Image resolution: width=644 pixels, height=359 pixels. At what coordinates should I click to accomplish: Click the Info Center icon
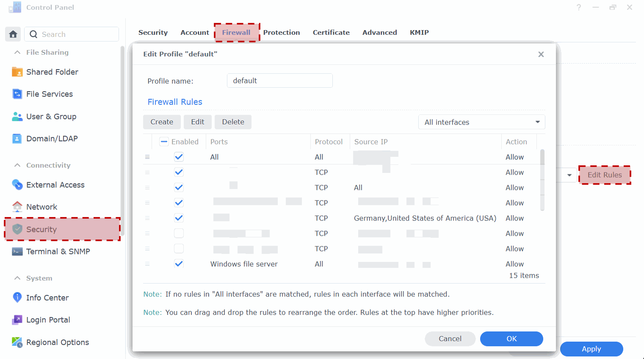click(17, 298)
